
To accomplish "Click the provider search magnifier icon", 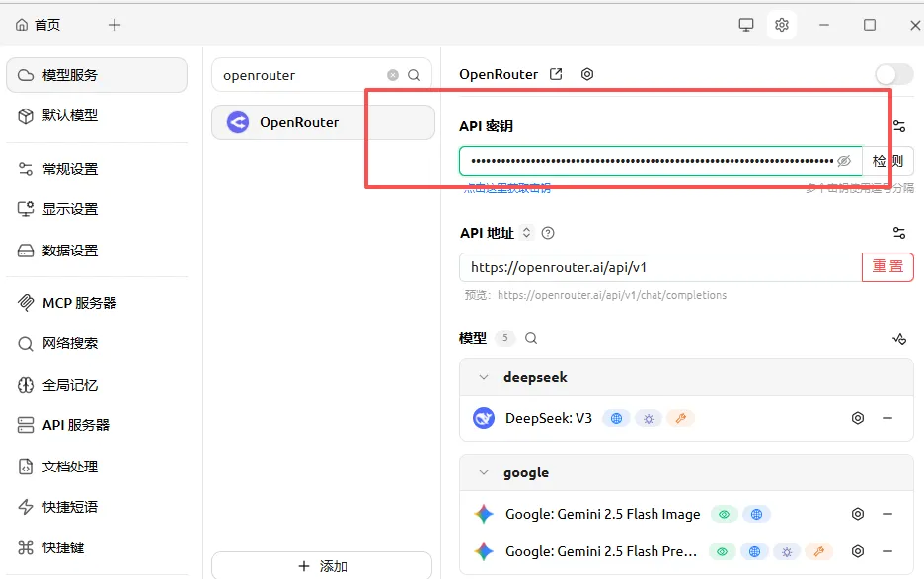I will [414, 75].
